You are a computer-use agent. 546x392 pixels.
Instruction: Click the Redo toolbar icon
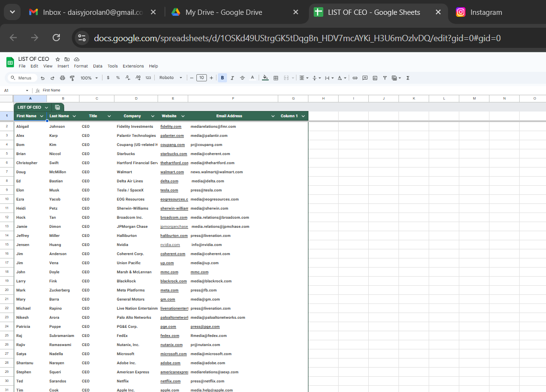click(52, 78)
